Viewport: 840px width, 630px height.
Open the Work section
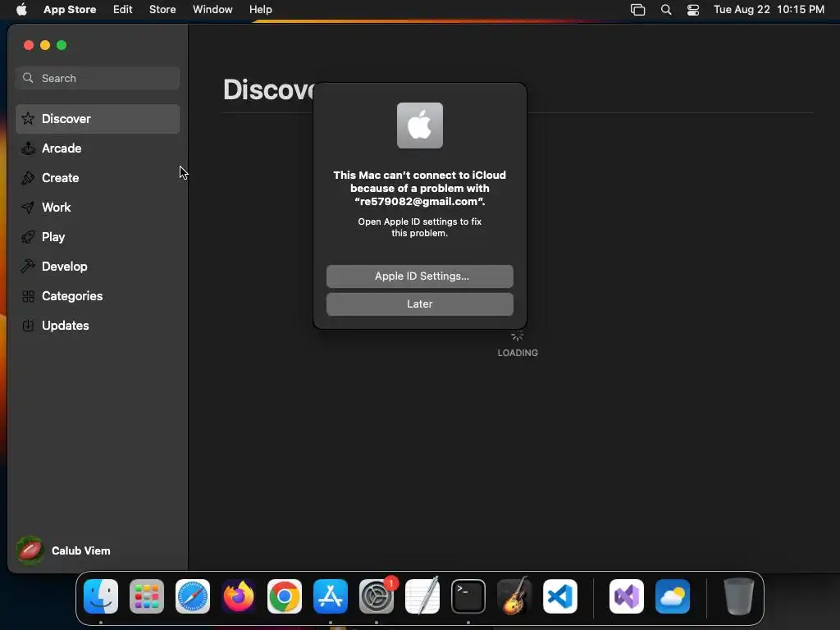pos(98,208)
